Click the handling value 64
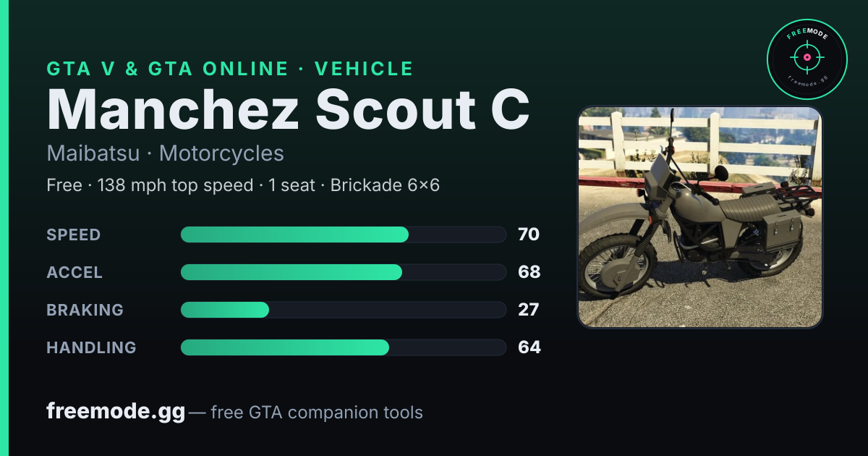The height and width of the screenshot is (456, 868). (x=529, y=347)
